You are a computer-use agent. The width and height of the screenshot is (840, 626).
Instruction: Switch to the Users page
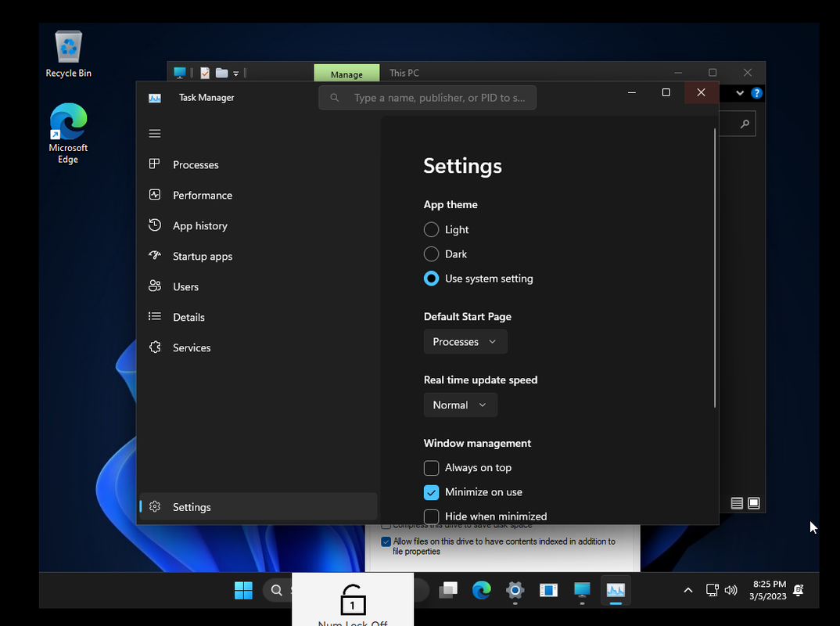pyautogui.click(x=258, y=286)
